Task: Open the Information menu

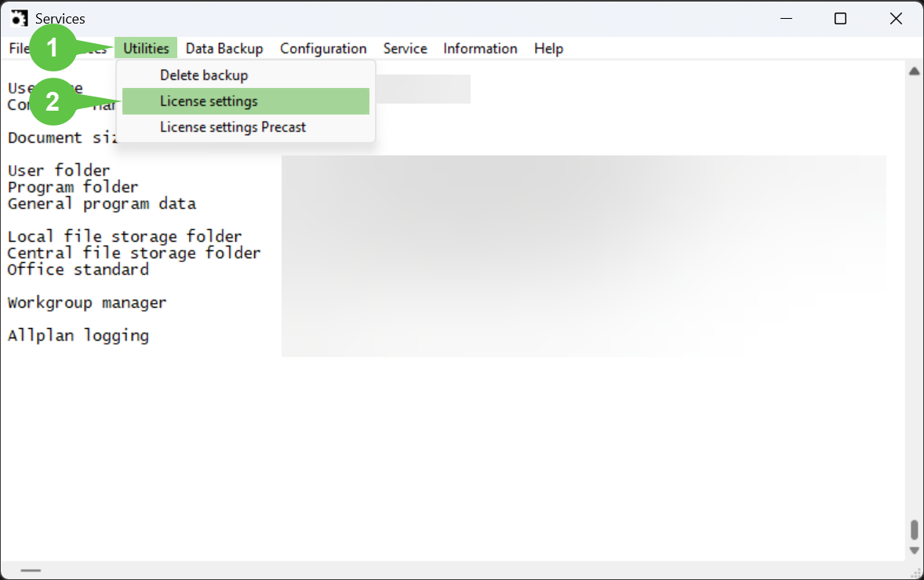Action: coord(480,49)
